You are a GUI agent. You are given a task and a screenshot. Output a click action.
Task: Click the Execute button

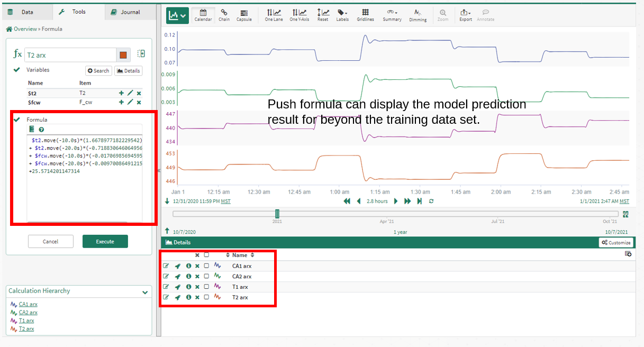point(105,241)
